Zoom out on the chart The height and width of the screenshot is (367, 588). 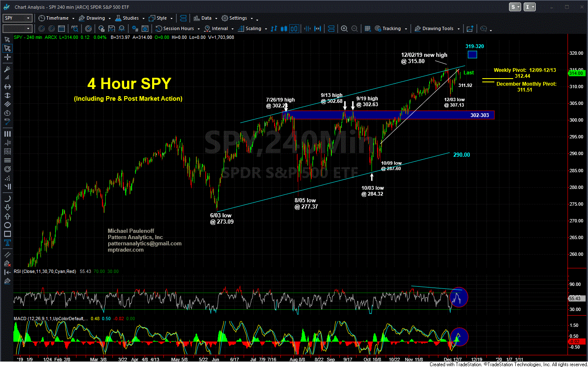click(354, 28)
